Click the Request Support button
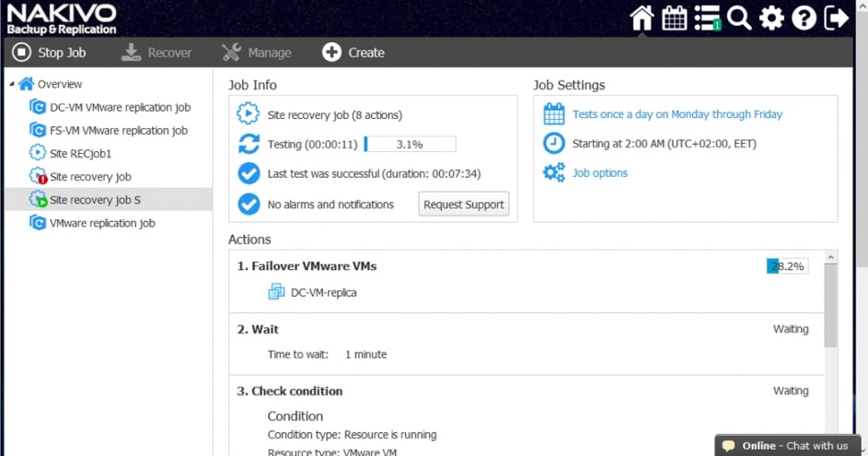868x456 pixels. [464, 205]
